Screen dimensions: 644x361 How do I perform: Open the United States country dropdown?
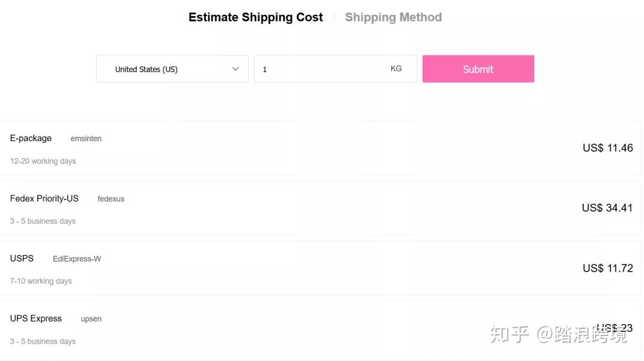click(x=172, y=69)
